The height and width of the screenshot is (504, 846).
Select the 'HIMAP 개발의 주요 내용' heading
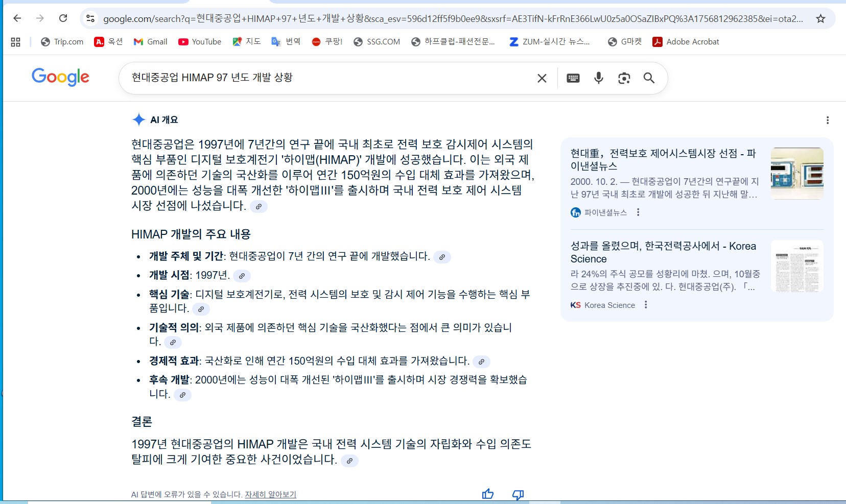click(191, 234)
